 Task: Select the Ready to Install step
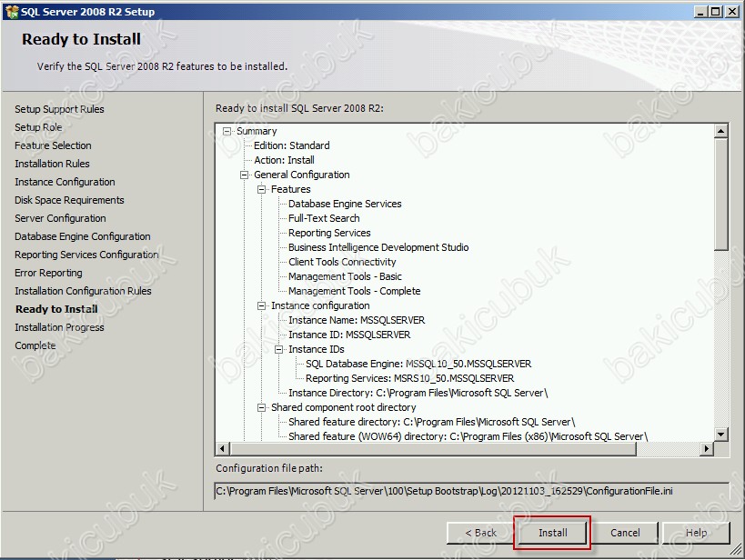pos(56,309)
